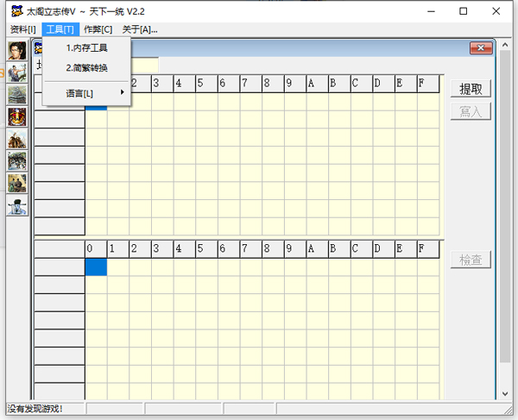
Task: Click column header 8 in lower grid
Action: click(273, 249)
